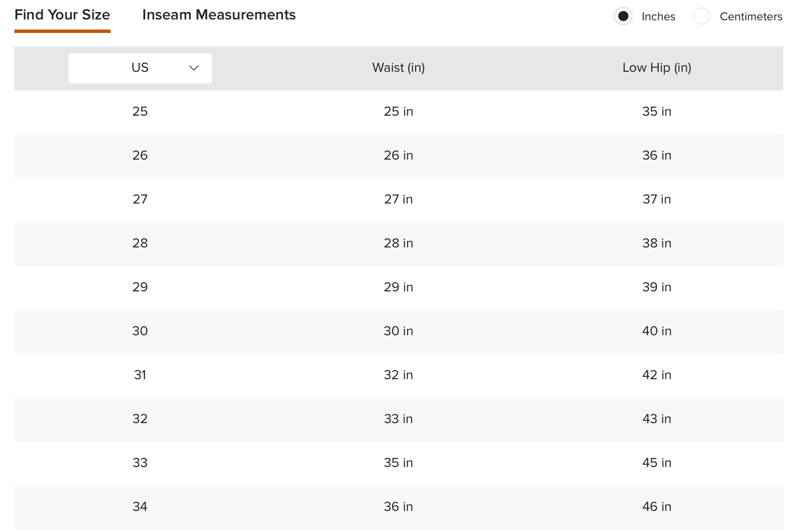Click the Low Hip (in) column header
810x532 pixels.
click(x=657, y=68)
